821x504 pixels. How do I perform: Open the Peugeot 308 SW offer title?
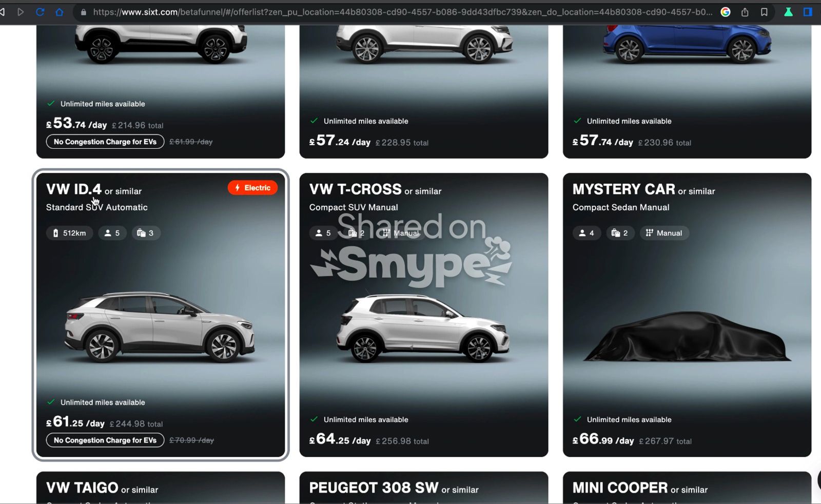[374, 488]
